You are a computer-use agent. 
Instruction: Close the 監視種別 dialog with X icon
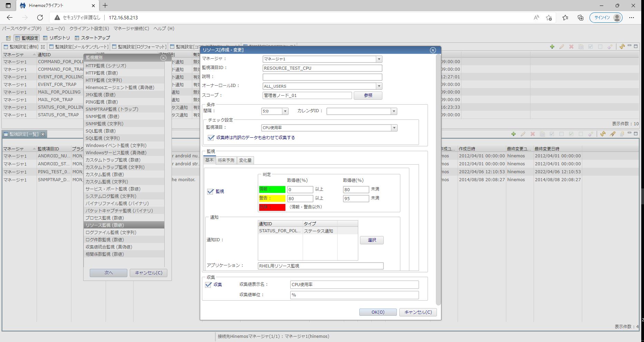coord(163,58)
